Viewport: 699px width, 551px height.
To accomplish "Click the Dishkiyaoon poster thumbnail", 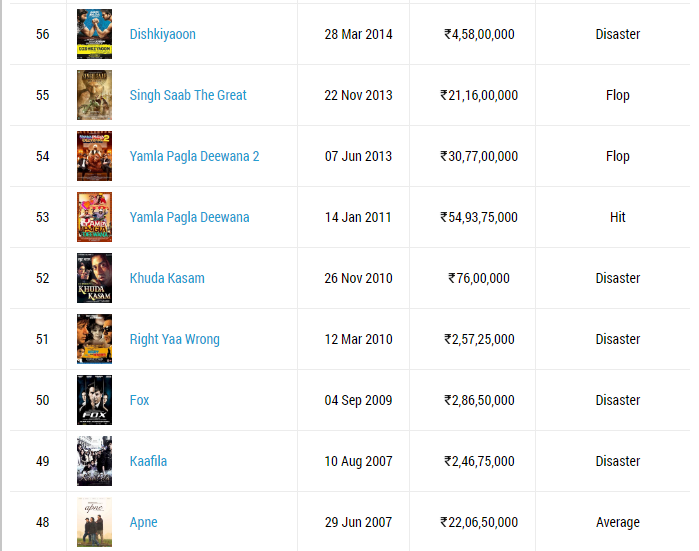I will coord(95,34).
